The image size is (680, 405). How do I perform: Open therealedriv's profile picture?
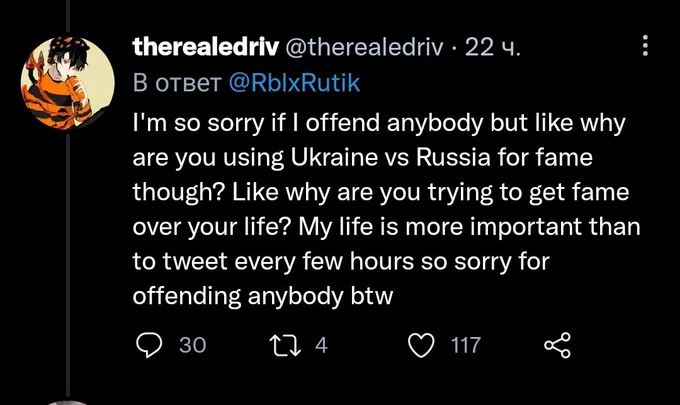pos(68,82)
